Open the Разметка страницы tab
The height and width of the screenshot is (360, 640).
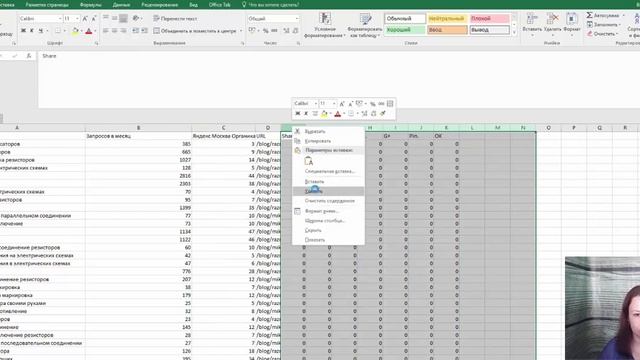pyautogui.click(x=47, y=5)
